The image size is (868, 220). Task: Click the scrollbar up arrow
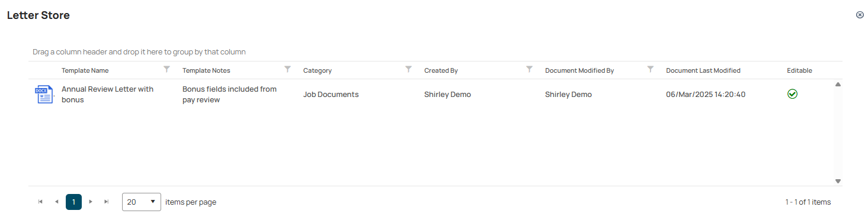pyautogui.click(x=838, y=85)
